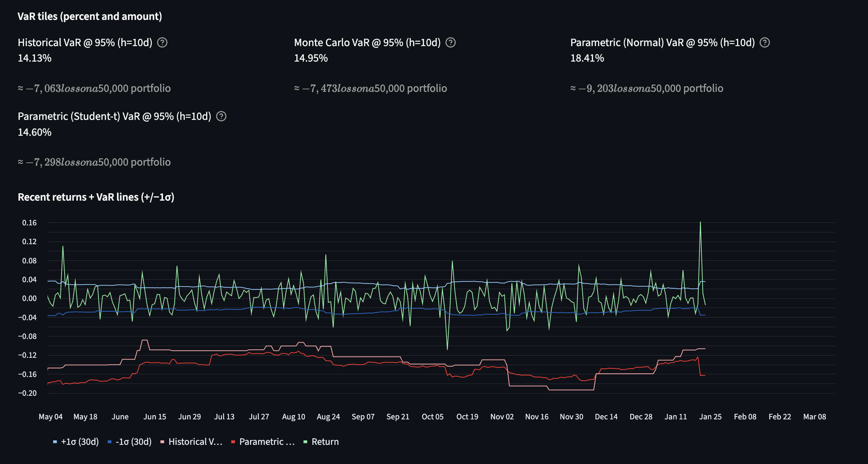Click the Jan 25 x-axis date label
The image size is (868, 464).
pos(710,417)
